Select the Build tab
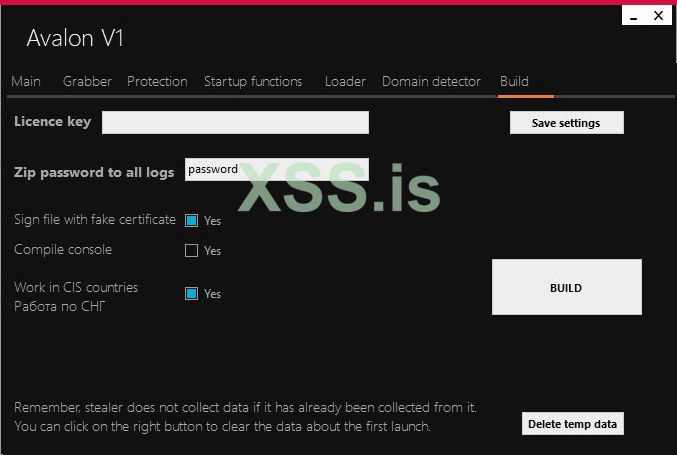The image size is (677, 455). point(514,81)
